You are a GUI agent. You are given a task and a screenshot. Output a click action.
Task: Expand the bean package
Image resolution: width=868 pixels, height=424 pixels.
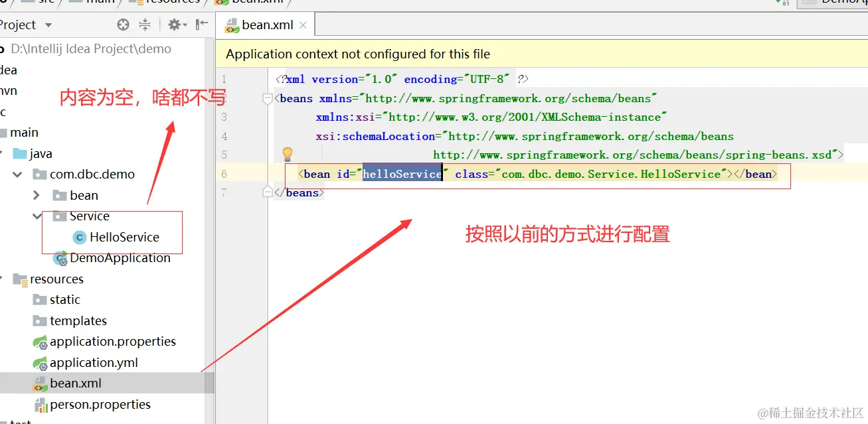coord(37,196)
